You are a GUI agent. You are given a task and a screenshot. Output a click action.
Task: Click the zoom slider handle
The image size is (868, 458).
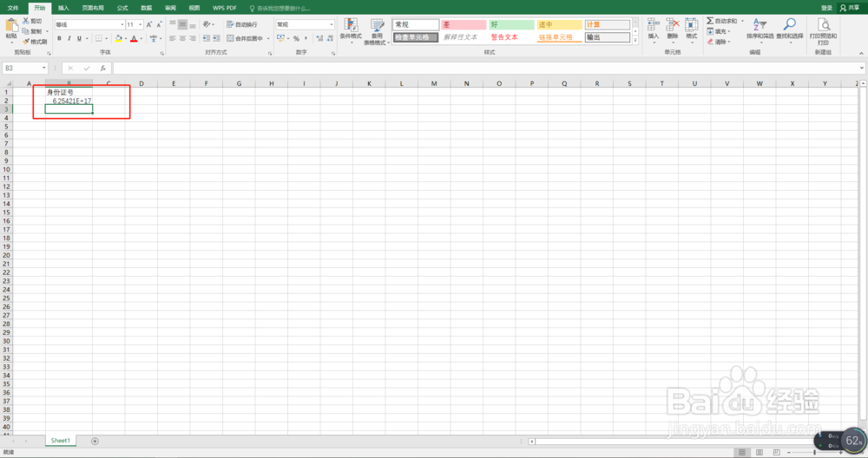click(x=815, y=453)
